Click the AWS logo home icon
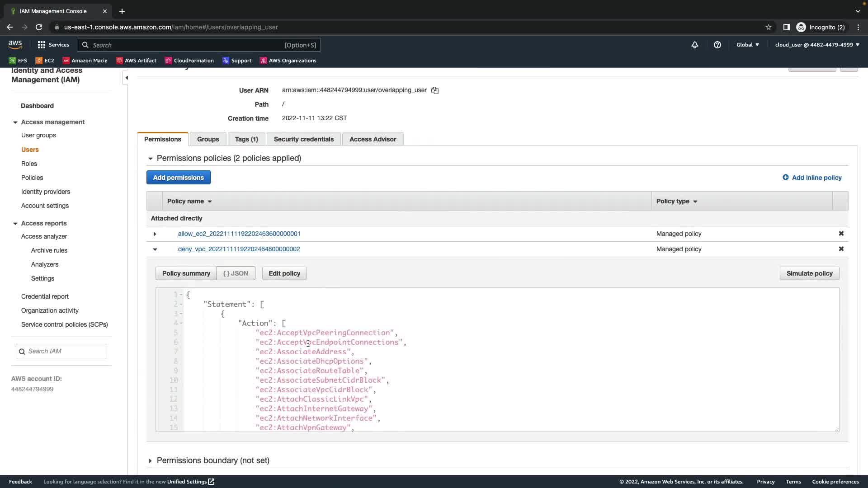 (15, 44)
